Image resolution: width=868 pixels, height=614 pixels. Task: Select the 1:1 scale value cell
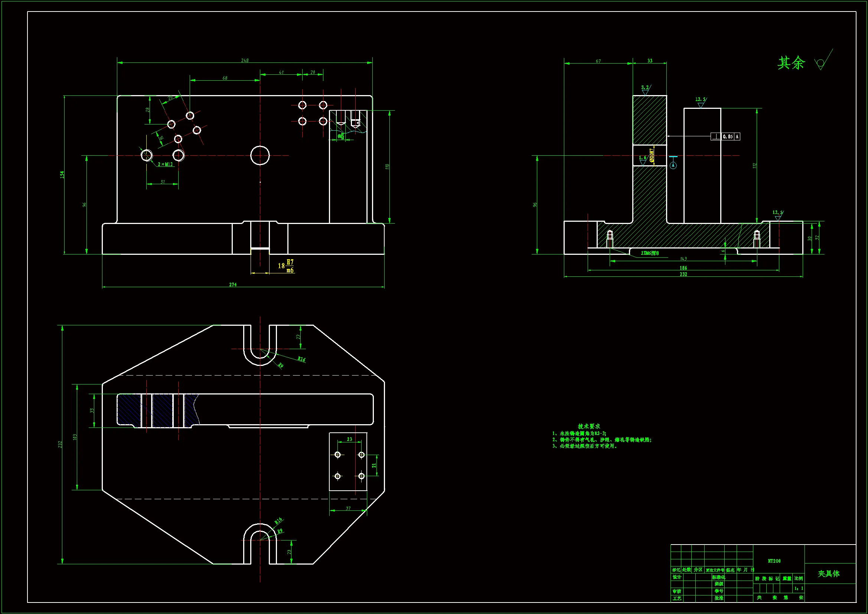coord(799,588)
